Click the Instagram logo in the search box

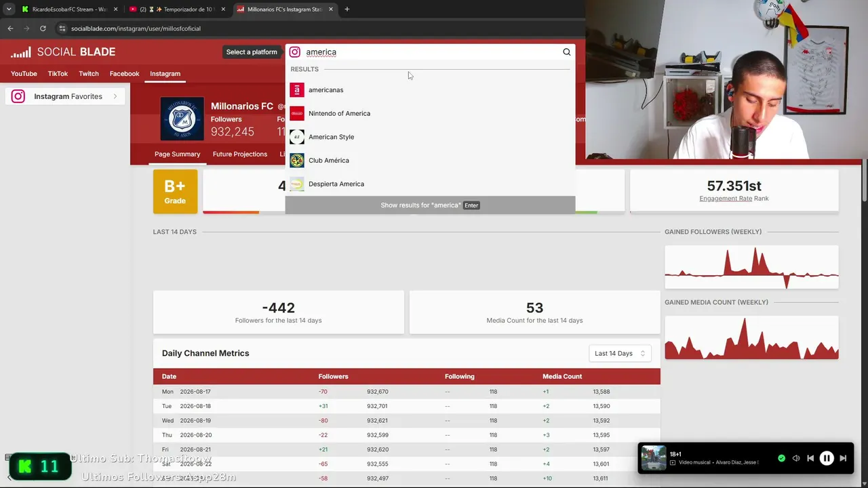pos(295,52)
